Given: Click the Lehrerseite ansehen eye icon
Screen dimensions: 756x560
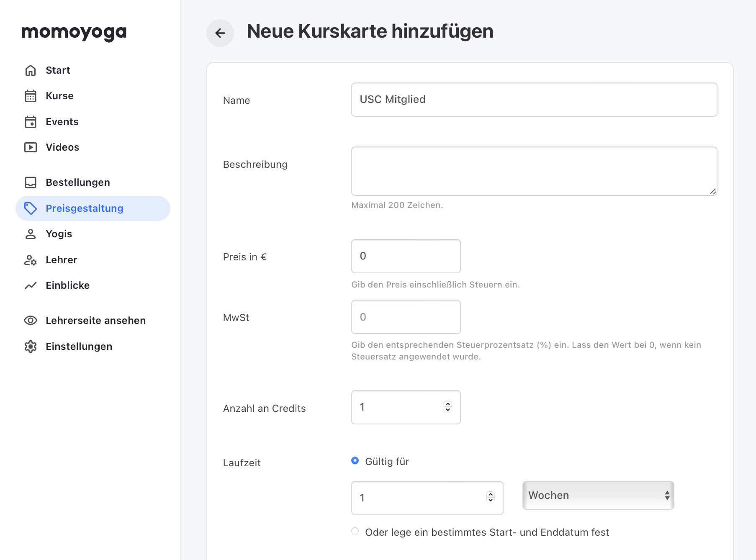Looking at the screenshot, I should (x=31, y=321).
